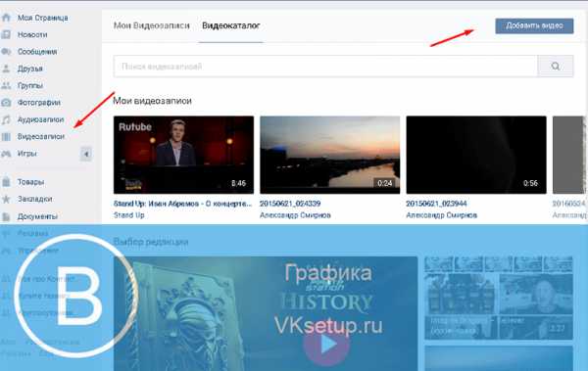Click the document icon beside Документы
588x371 pixels.
(x=6, y=216)
